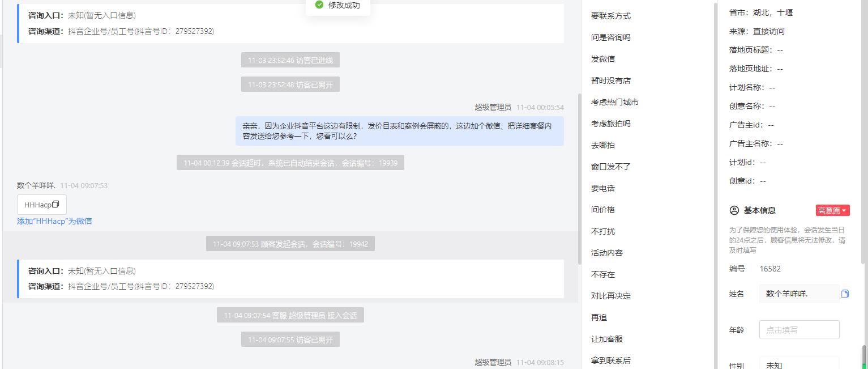The image size is (868, 369).
Task: Click the 姓名 field 数个羊咩咩.
Action: coord(799,294)
